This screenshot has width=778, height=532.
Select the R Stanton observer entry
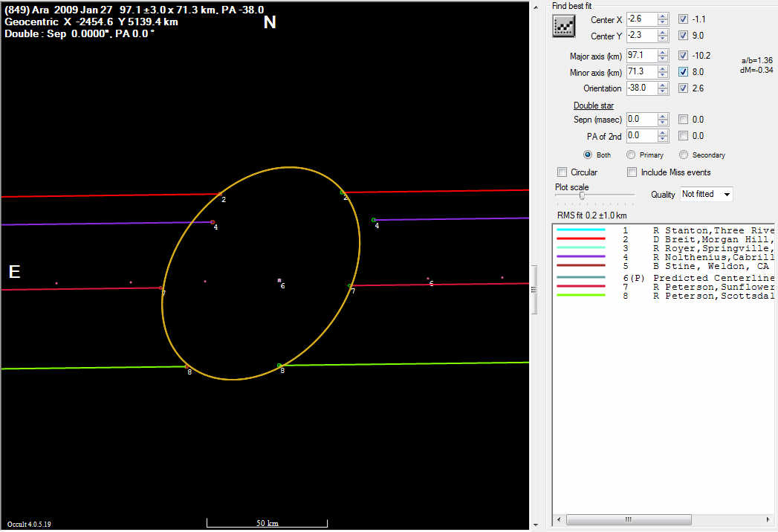point(698,230)
